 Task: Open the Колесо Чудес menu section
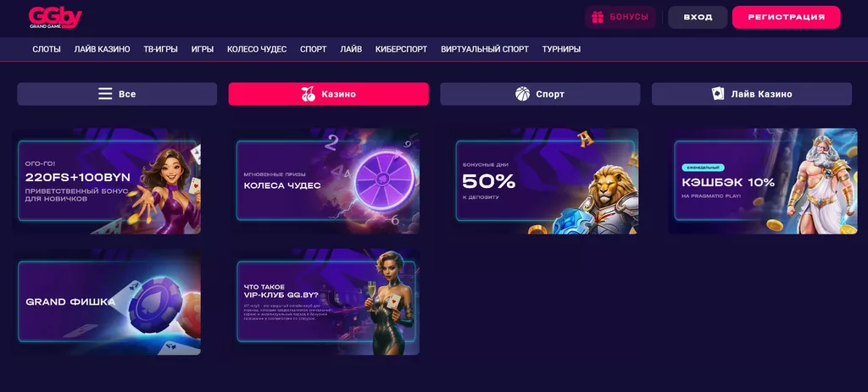click(257, 49)
